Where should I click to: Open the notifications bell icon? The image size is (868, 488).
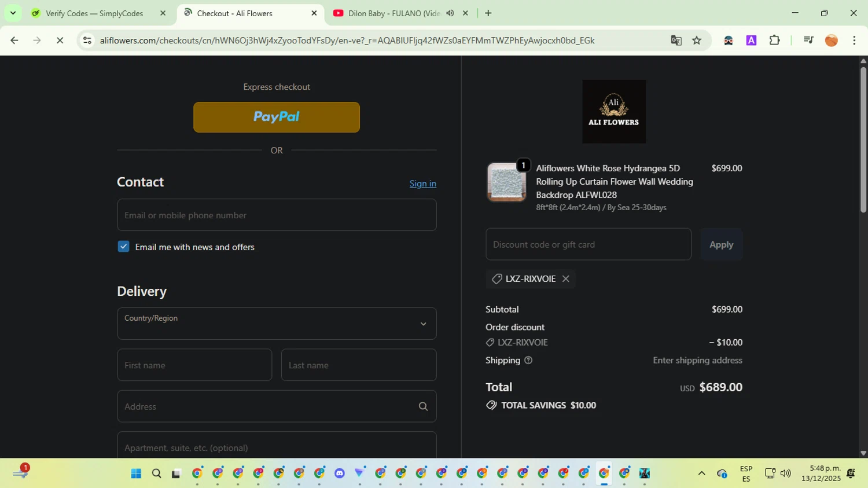coord(851,474)
